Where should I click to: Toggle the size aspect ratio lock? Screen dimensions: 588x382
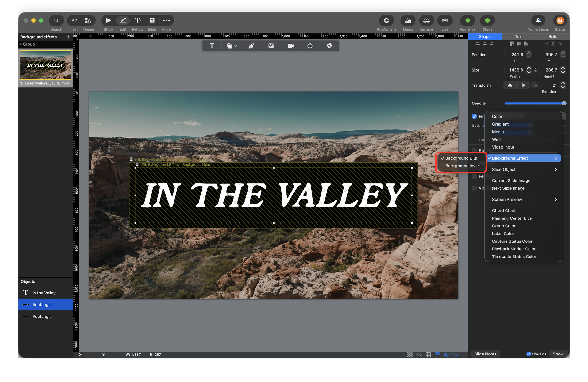click(536, 70)
